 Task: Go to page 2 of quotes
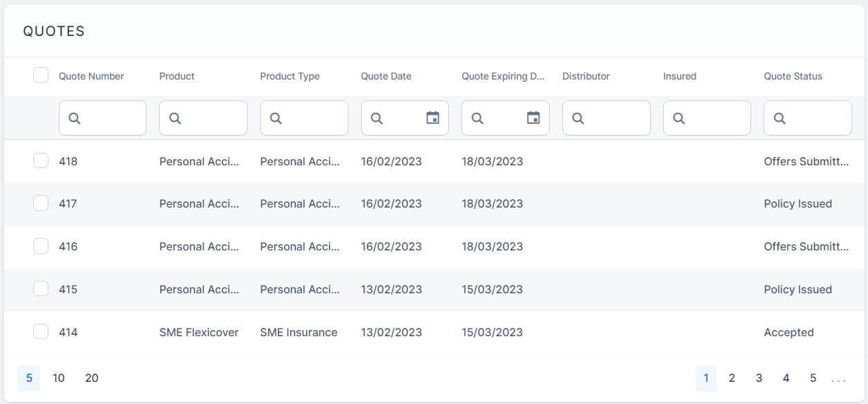click(732, 378)
